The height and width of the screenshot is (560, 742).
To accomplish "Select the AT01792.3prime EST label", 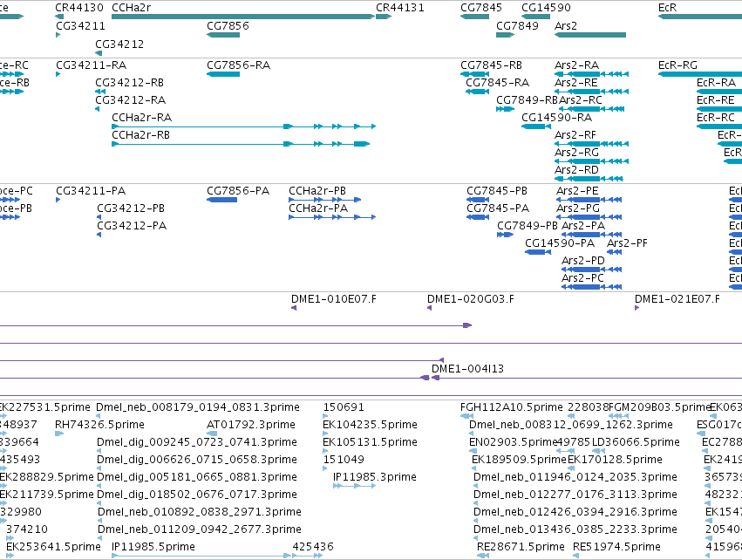I will pyautogui.click(x=251, y=425).
